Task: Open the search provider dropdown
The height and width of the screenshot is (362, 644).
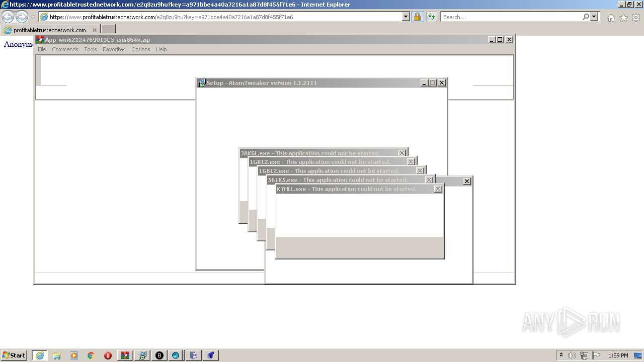Action: pos(595,17)
